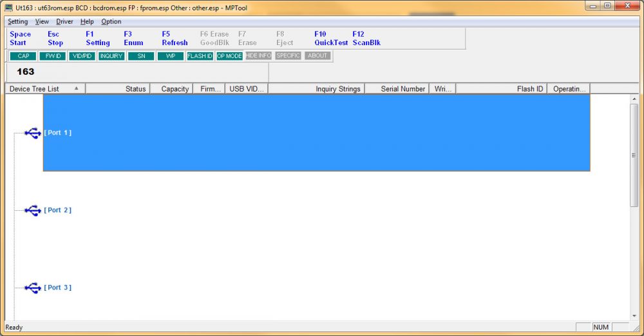This screenshot has height=336, width=644.
Task: Select the Port 2 tree item label
Action: tap(58, 210)
